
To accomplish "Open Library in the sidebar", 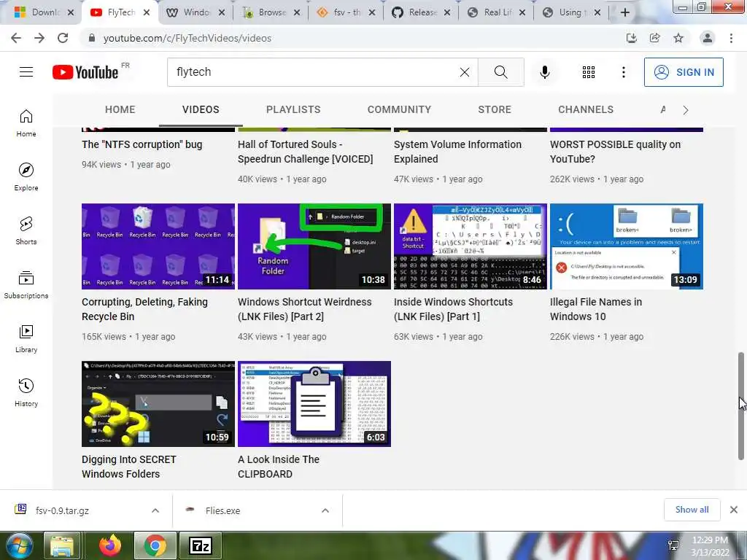I will coord(26,338).
